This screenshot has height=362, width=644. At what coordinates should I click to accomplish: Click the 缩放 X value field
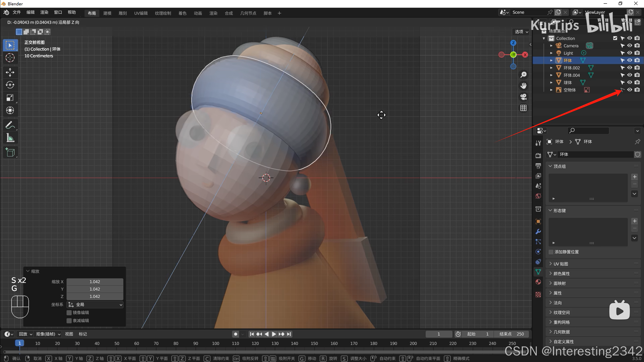point(95,282)
